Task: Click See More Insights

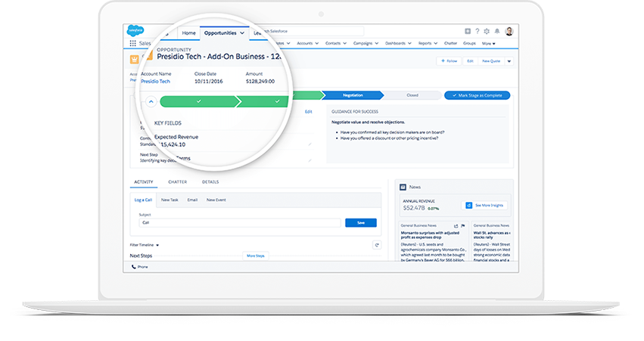Action: [484, 205]
